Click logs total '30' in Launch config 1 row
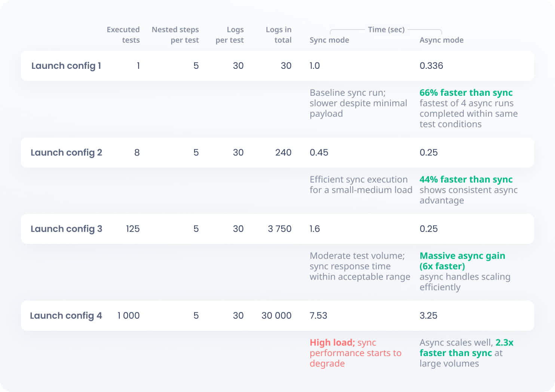Image resolution: width=555 pixels, height=392 pixels. click(286, 66)
